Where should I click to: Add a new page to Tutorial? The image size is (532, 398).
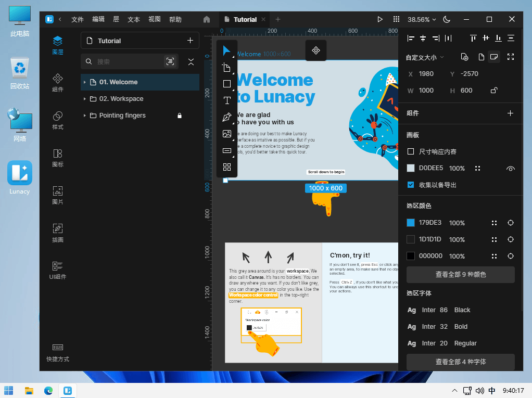(190, 41)
